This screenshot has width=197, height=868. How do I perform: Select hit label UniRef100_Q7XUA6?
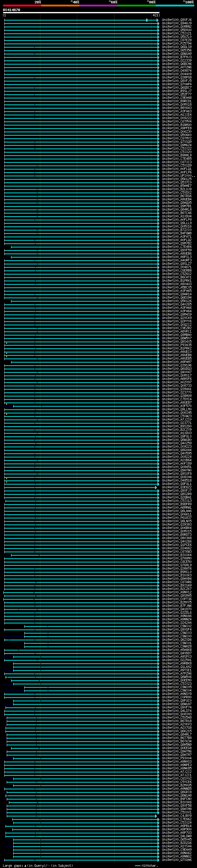click(177, 860)
